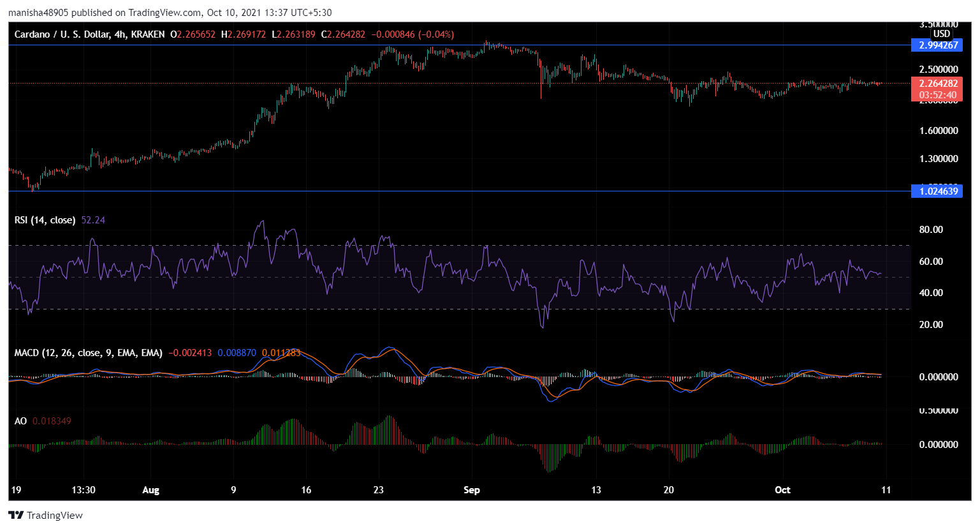980x529 pixels.
Task: Click the Open value O2.265652
Action: tap(194, 34)
